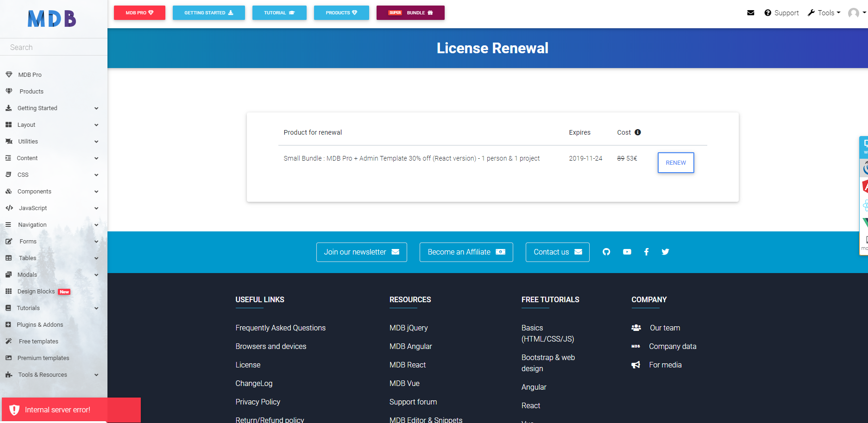Click the expiry date 2019-11-24

tap(585, 158)
